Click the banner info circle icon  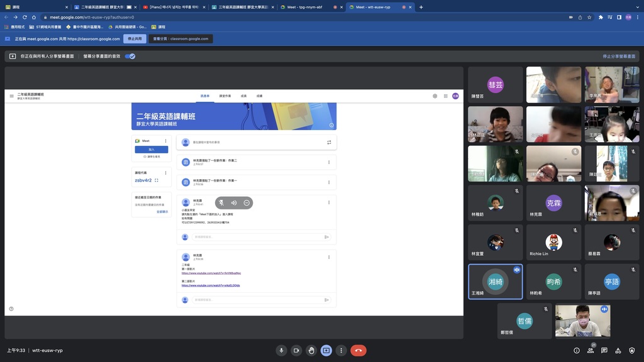coord(331,125)
